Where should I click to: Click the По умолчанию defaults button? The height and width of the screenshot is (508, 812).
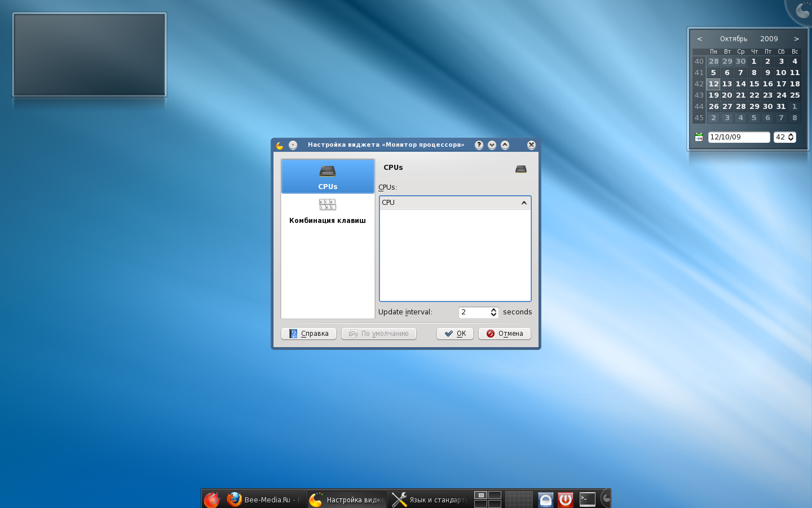(x=379, y=334)
